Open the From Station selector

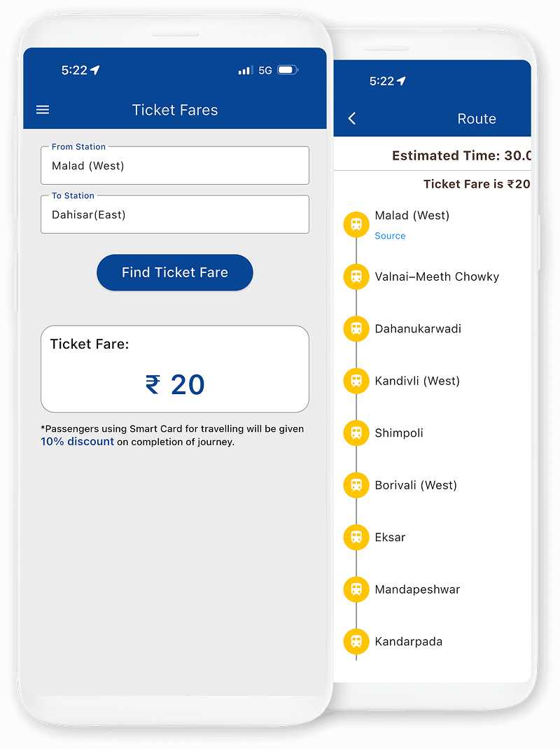click(x=174, y=166)
